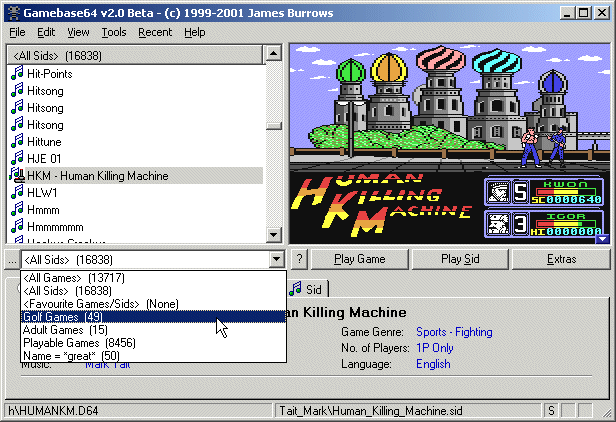Click the list scrollbar down arrow
Image resolution: width=616 pixels, height=422 pixels.
[273, 235]
